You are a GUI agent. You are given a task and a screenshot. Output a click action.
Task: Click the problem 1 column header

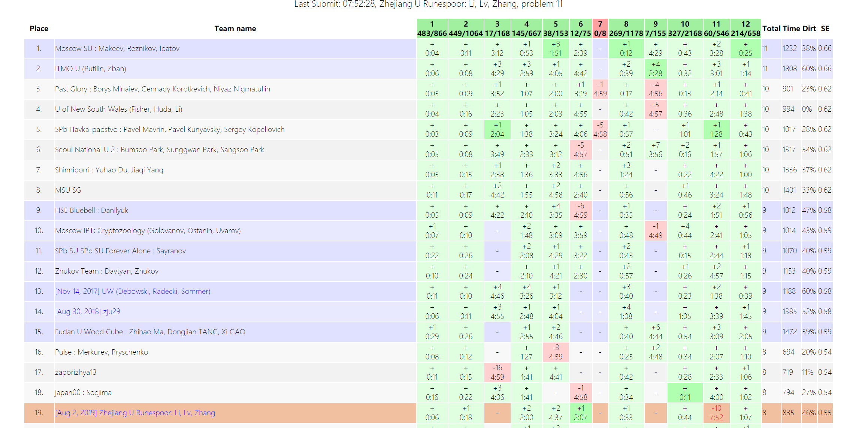click(x=432, y=28)
